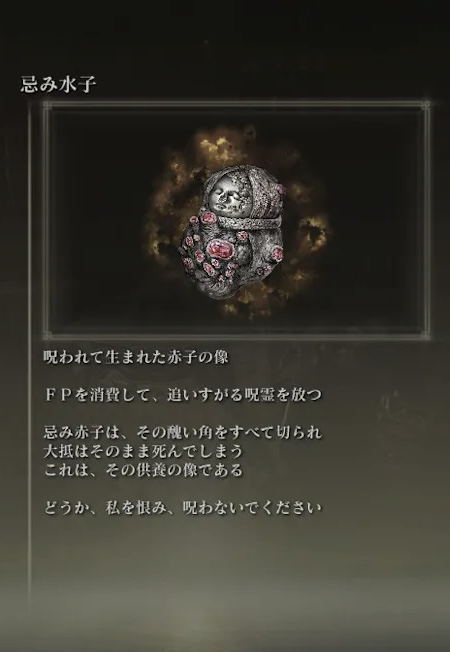
Task: Click the FP letters in the effect description
Action: [58, 395]
